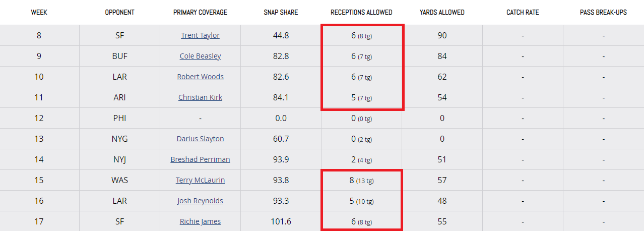The height and width of the screenshot is (231, 644).
Task: Open Trent Taylor player link
Action: 200,35
